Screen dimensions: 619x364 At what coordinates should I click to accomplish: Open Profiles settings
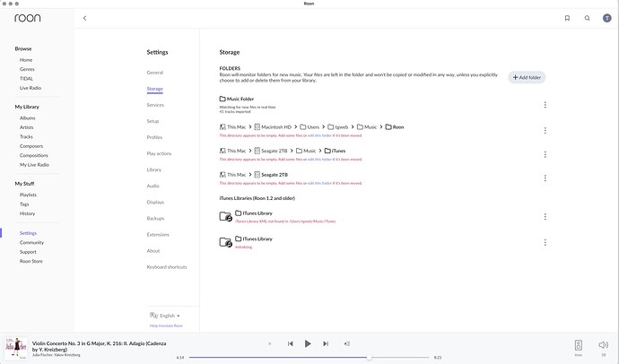[154, 137]
